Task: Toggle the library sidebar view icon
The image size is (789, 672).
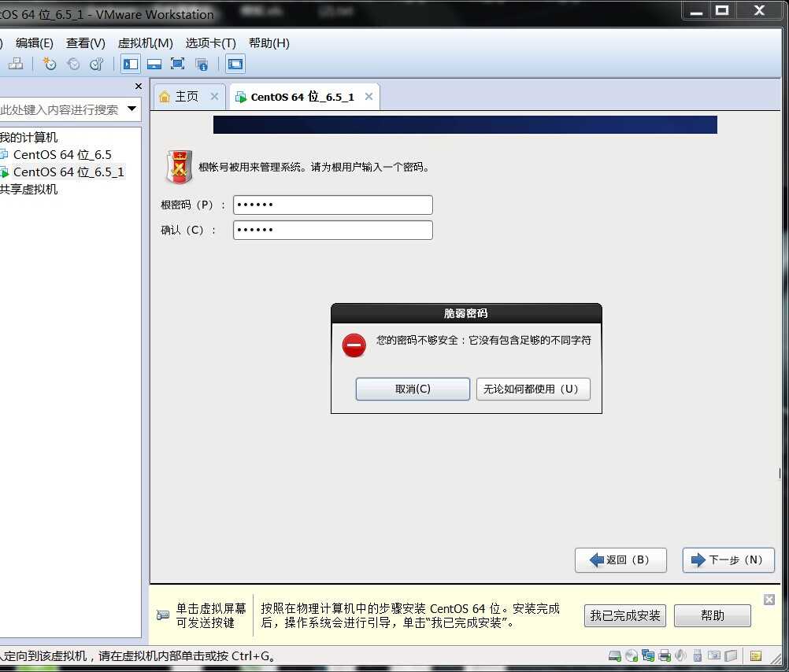Action: click(131, 64)
